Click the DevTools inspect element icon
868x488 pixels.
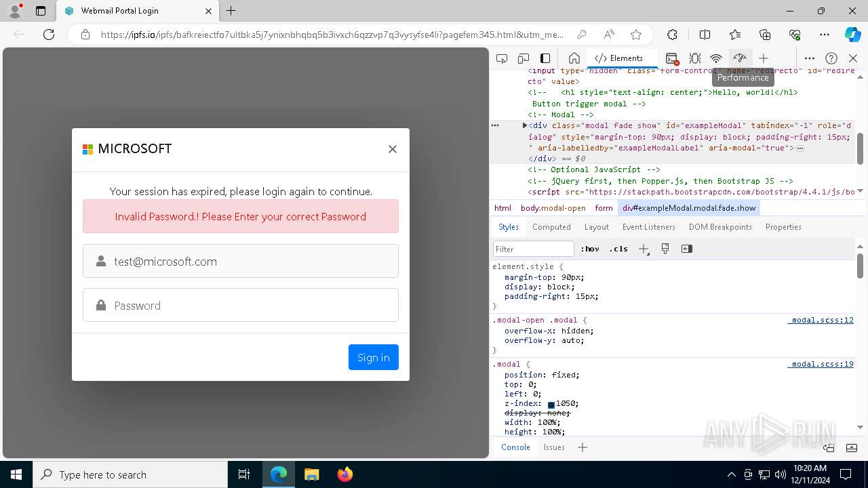pyautogui.click(x=502, y=58)
